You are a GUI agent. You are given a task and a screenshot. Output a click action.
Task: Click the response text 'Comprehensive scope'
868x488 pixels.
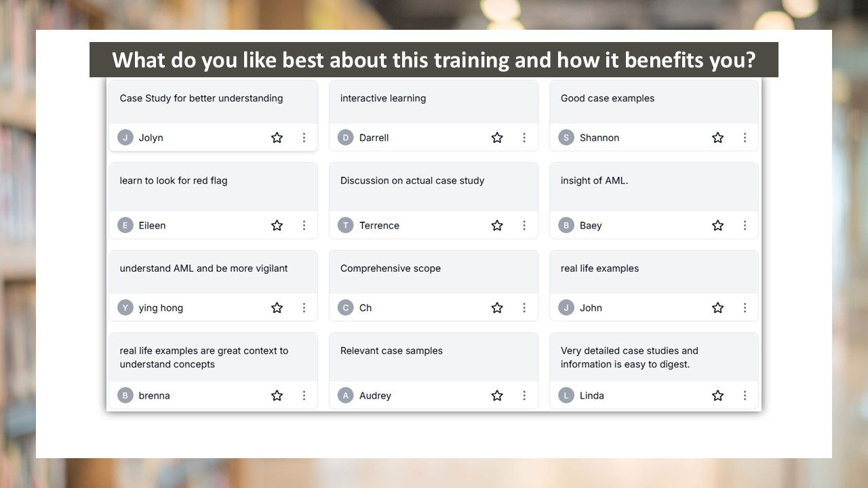click(391, 268)
